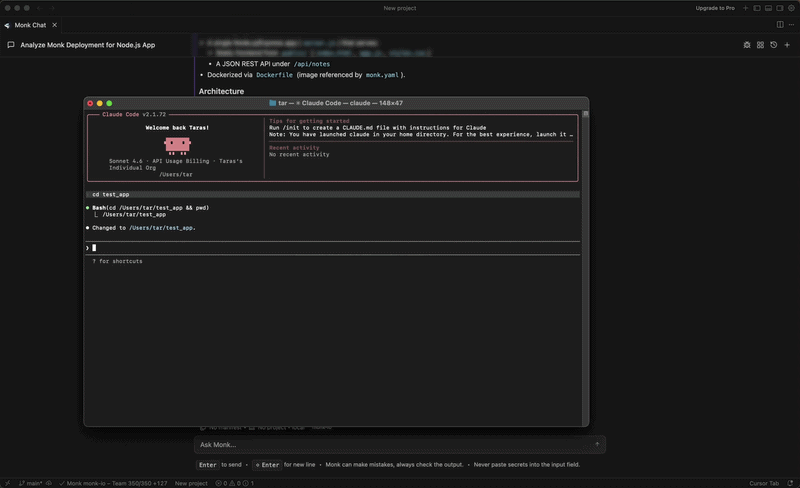This screenshot has height=488, width=800.
Task: Click the chat bubble icon beside Analyze Monk Deployment
Action: point(11,45)
